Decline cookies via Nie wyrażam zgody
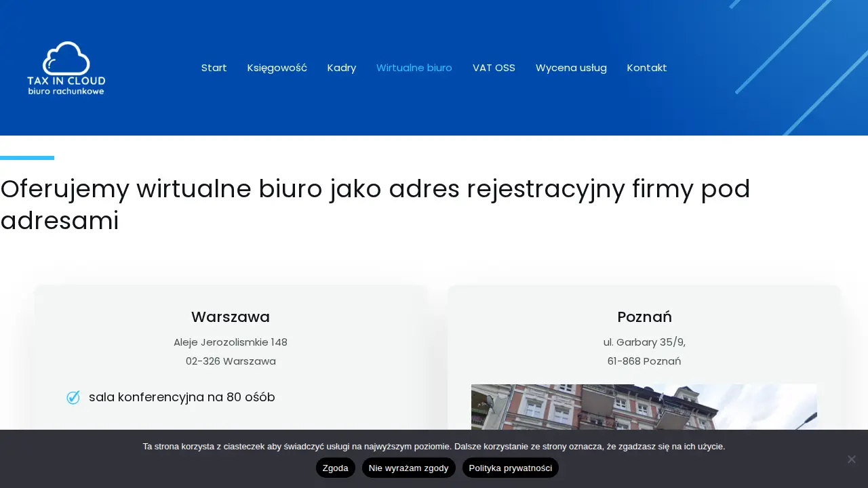Viewport: 868px width, 488px height. 409,468
